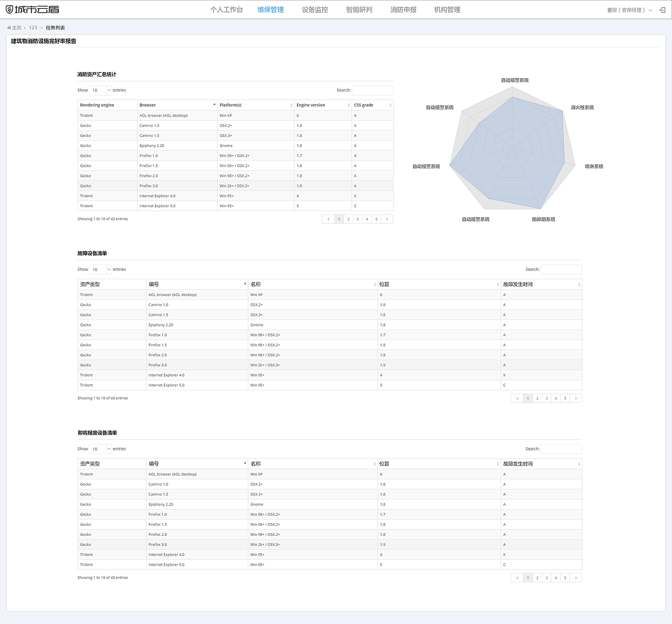Click the 主页 breadcrumb link
The height and width of the screenshot is (624, 672).
[x=17, y=28]
